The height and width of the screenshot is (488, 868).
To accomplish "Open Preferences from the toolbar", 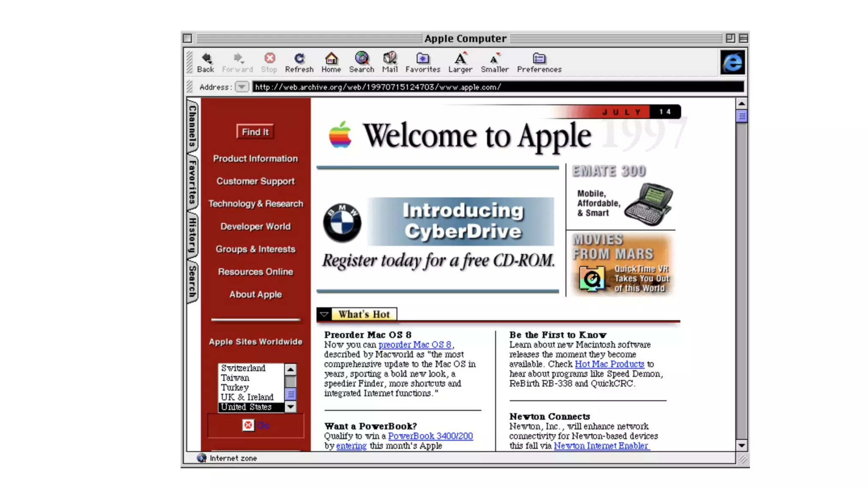I will coord(539,58).
